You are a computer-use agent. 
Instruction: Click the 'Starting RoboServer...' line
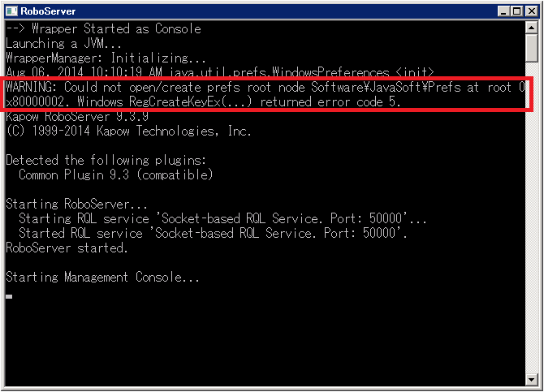(77, 204)
